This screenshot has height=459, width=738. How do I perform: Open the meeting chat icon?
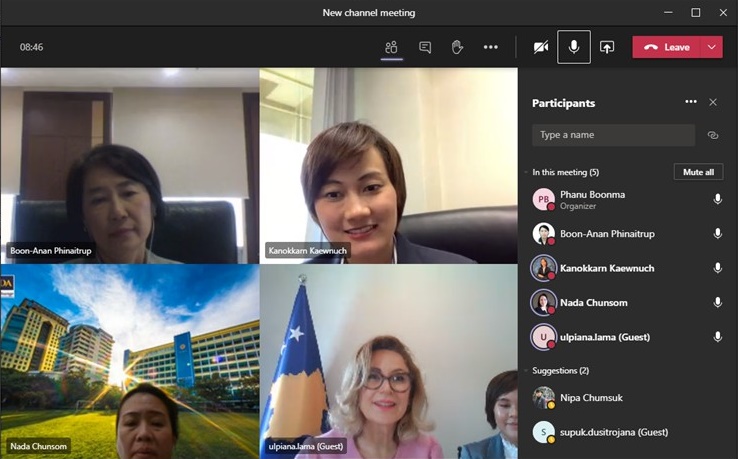pyautogui.click(x=425, y=47)
